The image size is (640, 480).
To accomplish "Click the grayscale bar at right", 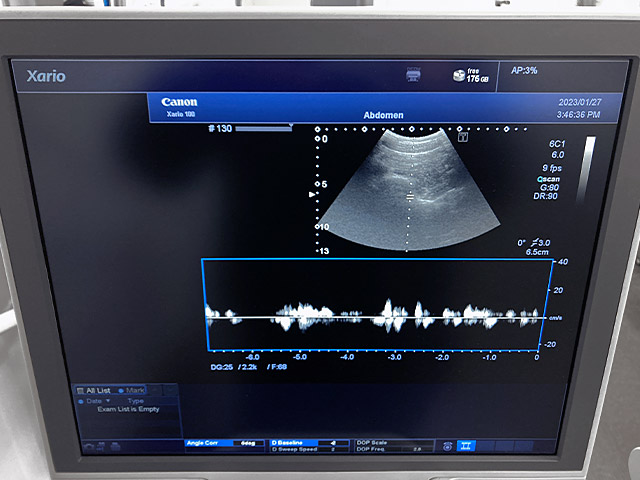I will tap(587, 169).
